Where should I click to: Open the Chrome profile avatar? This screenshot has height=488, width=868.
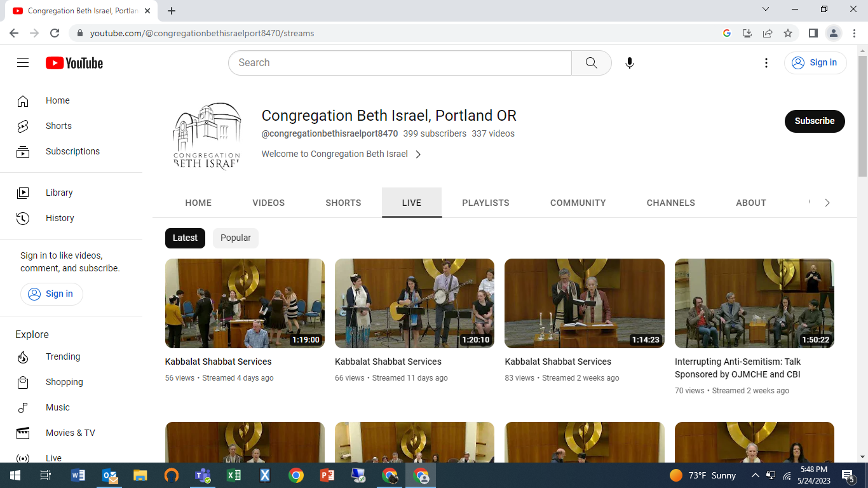click(x=833, y=33)
